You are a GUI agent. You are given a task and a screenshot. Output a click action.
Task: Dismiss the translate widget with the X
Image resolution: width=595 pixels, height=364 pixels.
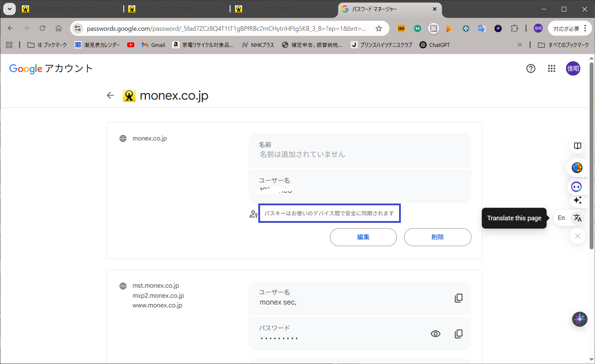tap(577, 236)
